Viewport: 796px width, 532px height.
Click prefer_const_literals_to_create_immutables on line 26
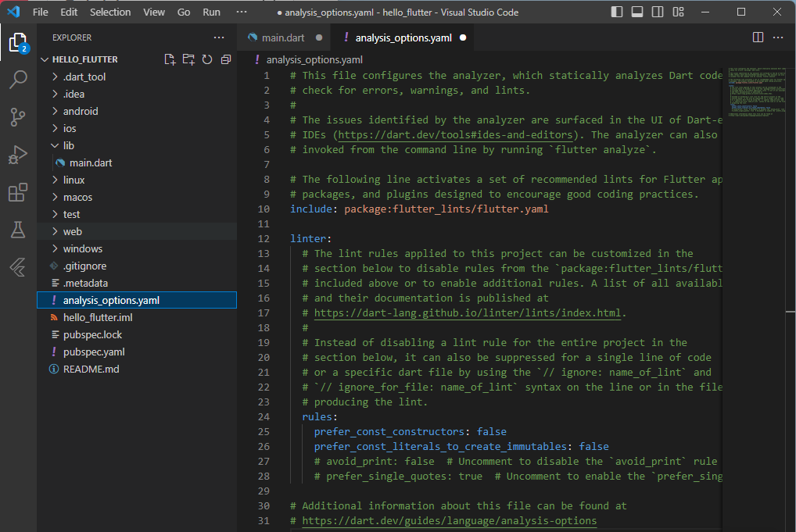pyautogui.click(x=440, y=446)
